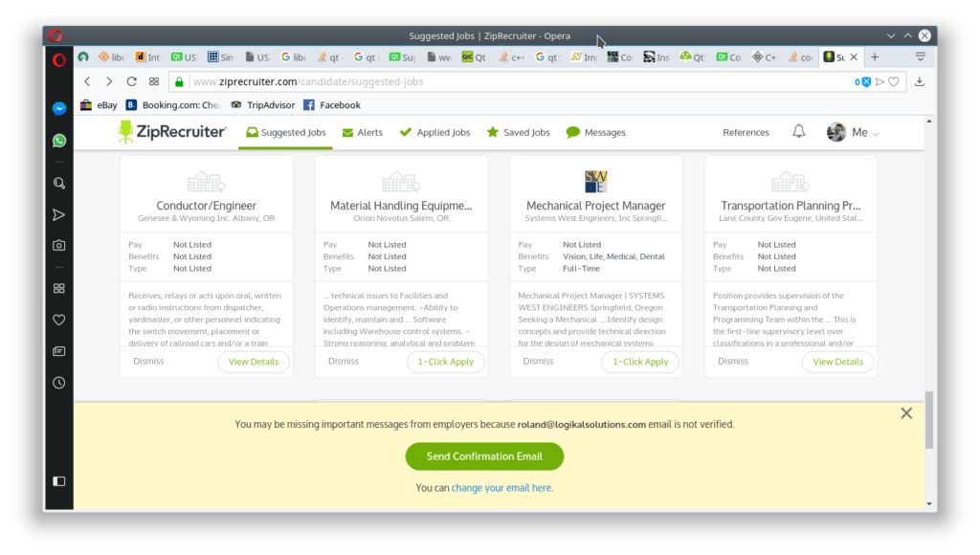The image size is (980, 555).
Task: Open the downloads arrow icon
Action: (920, 81)
